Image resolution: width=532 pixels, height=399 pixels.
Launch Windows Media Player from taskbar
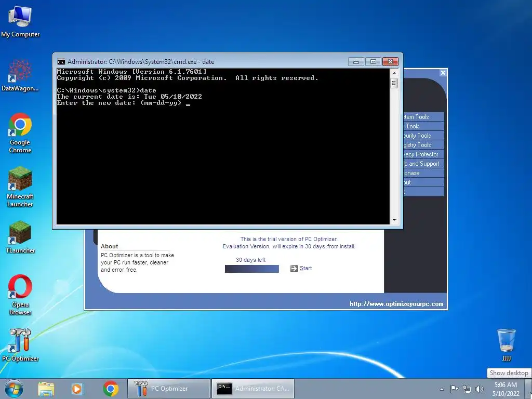(77, 389)
